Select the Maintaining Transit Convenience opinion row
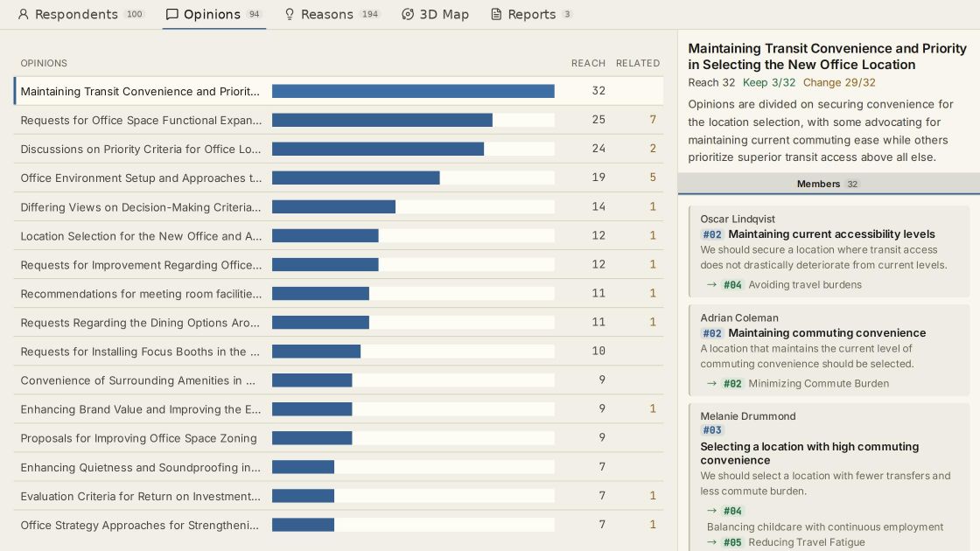 click(x=339, y=91)
